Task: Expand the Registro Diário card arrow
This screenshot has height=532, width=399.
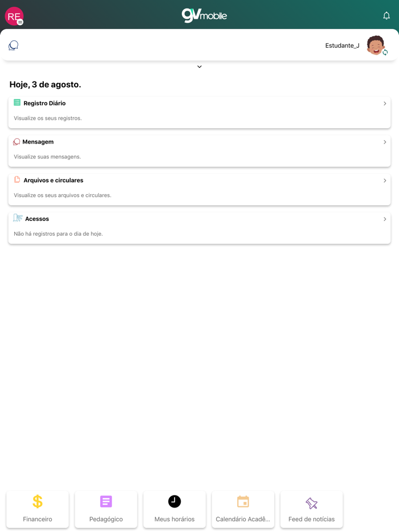Action: (385, 103)
